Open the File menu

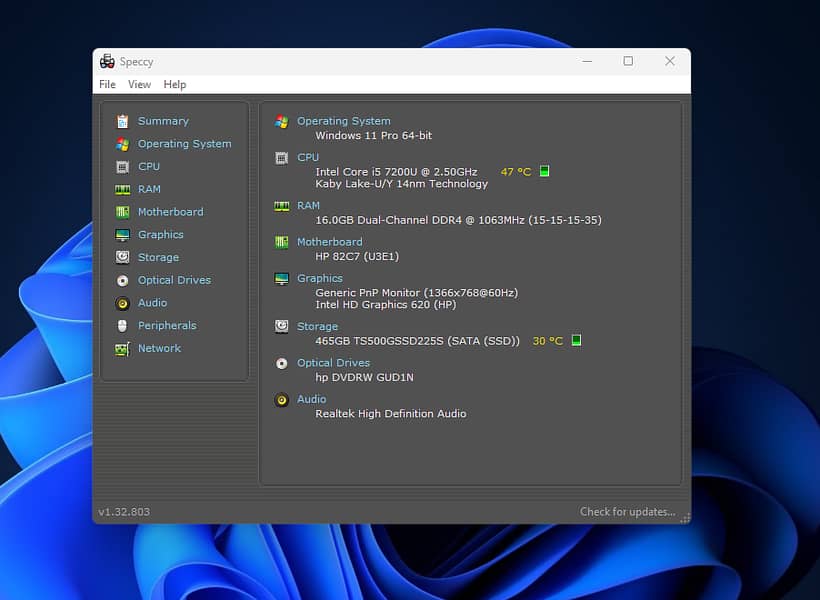[107, 85]
